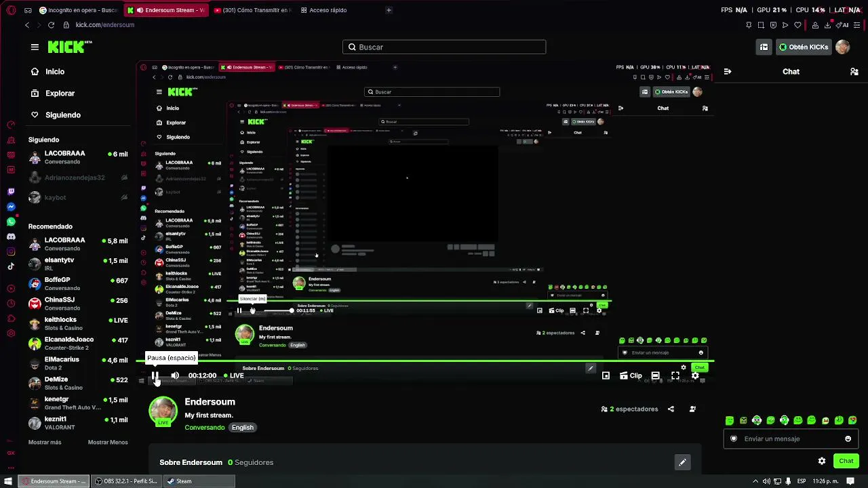This screenshot has height=488, width=868.
Task: Open Twitch in Opera sidebar
Action: coord(11,192)
